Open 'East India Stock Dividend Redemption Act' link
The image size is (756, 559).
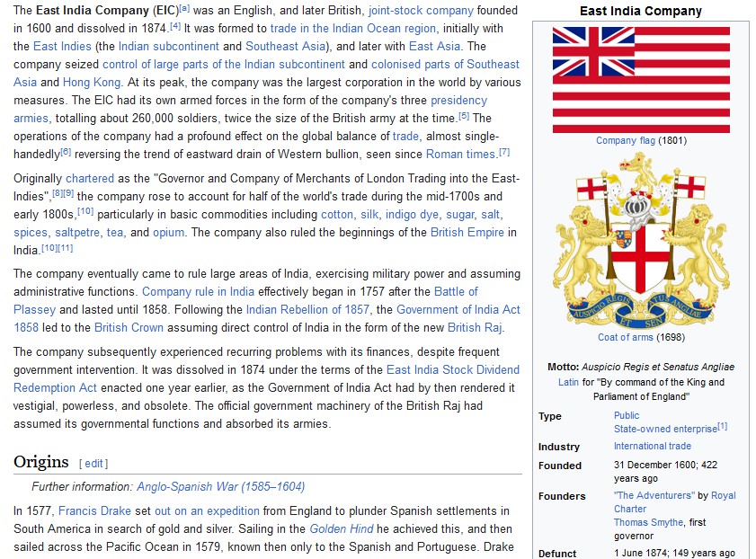452,369
